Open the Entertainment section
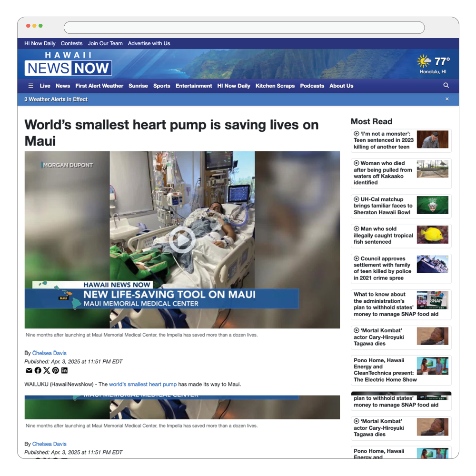The image size is (476, 476). tap(194, 86)
